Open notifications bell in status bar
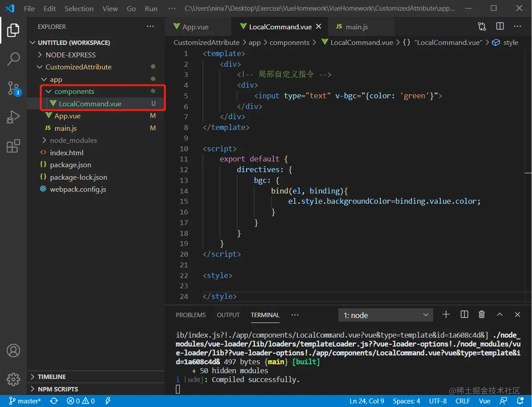 [520, 401]
